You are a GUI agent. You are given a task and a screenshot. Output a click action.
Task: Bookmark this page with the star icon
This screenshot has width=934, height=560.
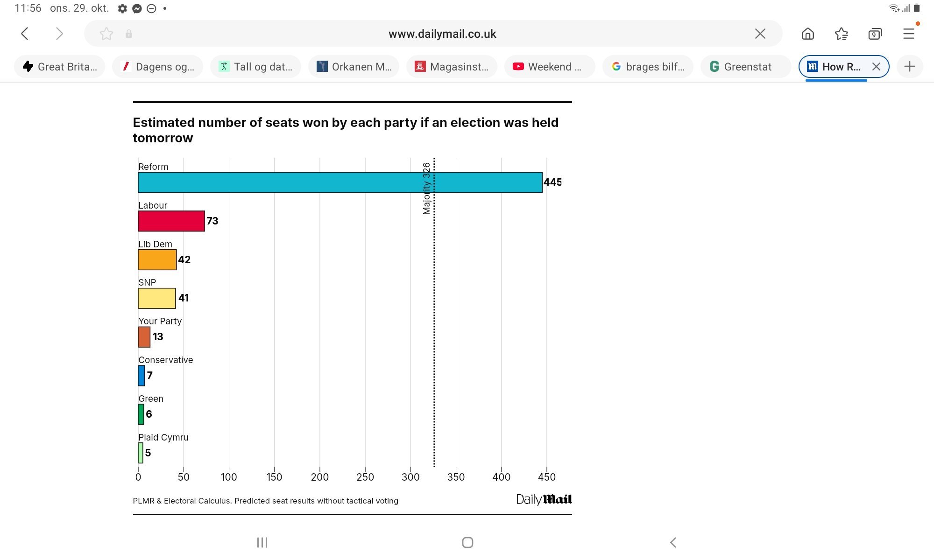[x=106, y=34]
